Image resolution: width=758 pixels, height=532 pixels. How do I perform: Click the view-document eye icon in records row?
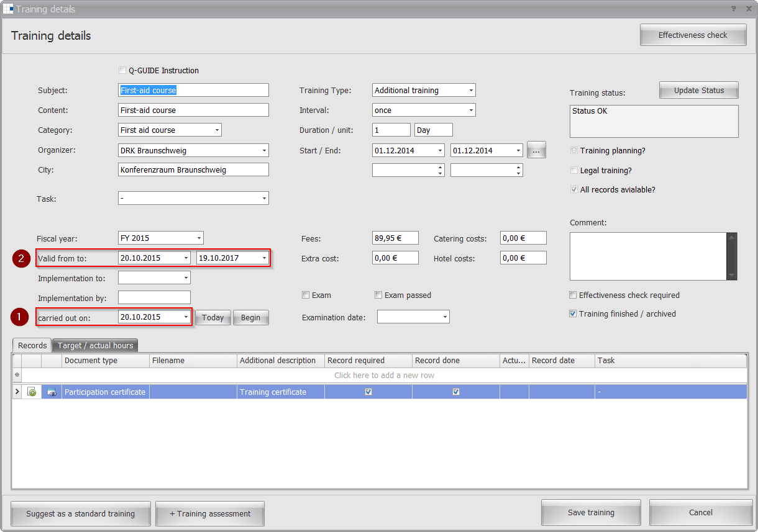click(x=52, y=392)
